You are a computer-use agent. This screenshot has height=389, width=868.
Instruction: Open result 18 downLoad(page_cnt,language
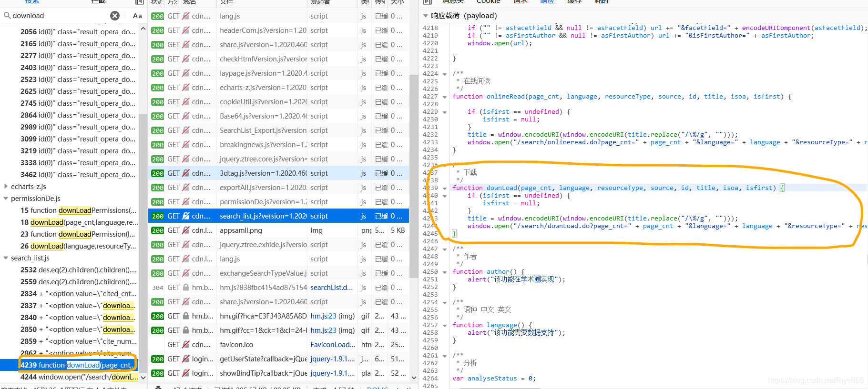click(70, 222)
